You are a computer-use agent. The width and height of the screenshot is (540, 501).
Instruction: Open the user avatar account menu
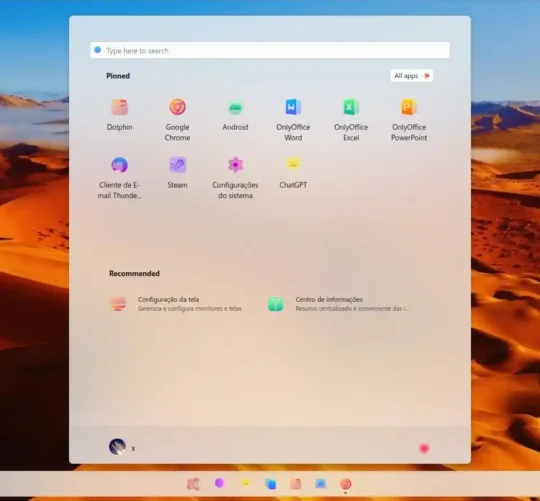click(117, 447)
